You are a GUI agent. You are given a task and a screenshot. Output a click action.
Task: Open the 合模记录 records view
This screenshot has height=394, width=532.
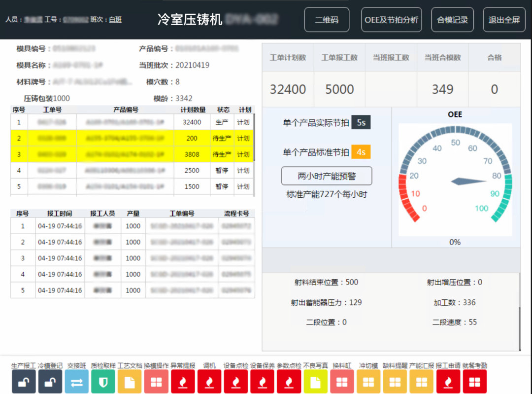[452, 20]
